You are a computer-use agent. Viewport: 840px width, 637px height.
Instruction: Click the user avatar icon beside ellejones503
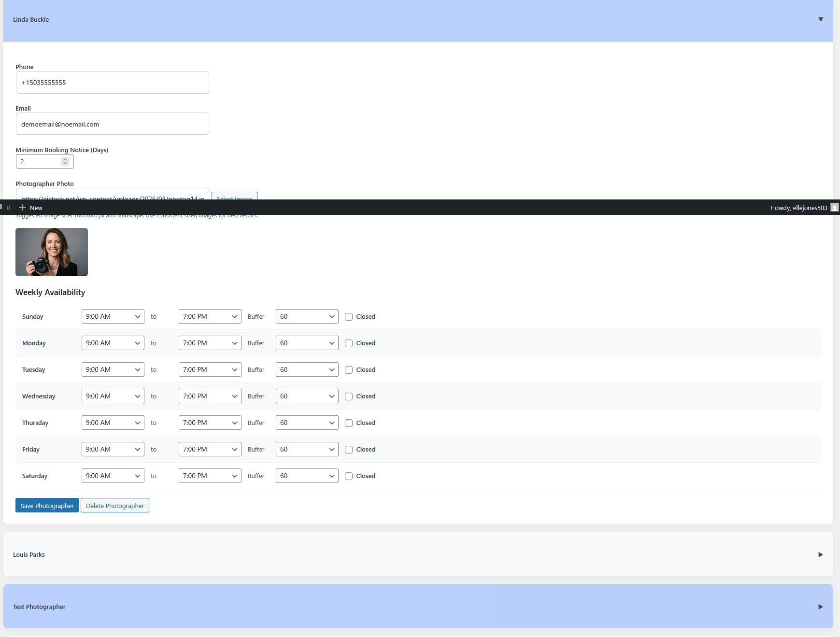pyautogui.click(x=834, y=208)
